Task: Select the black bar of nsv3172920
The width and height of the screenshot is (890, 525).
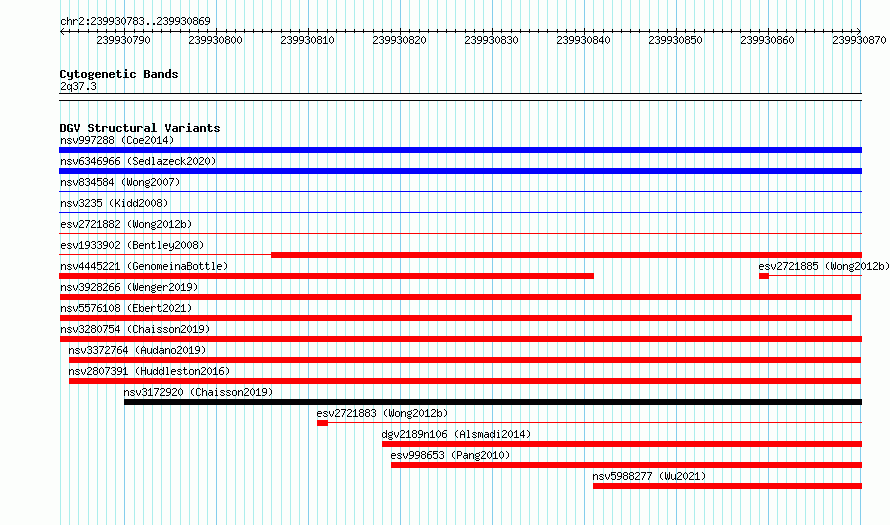Action: coord(493,402)
